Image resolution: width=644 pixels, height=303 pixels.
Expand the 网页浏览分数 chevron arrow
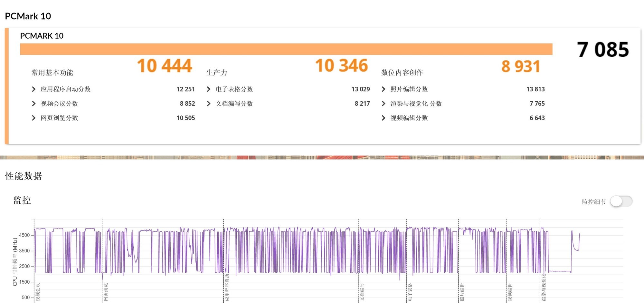coord(34,118)
